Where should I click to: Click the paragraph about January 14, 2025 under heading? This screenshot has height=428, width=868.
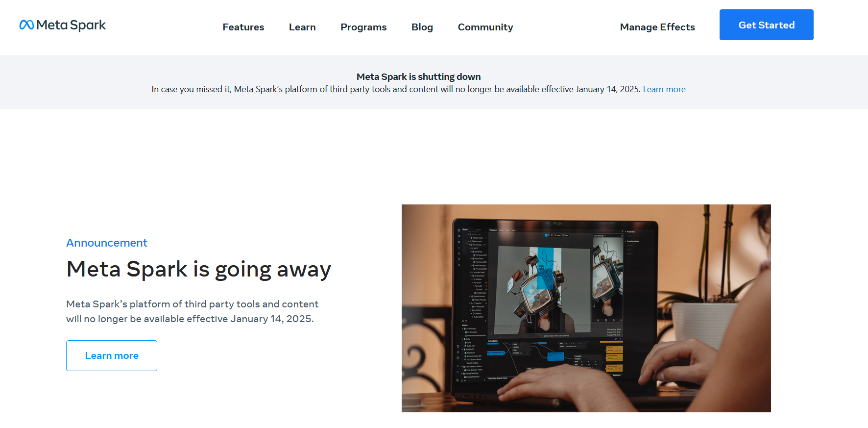click(x=193, y=311)
